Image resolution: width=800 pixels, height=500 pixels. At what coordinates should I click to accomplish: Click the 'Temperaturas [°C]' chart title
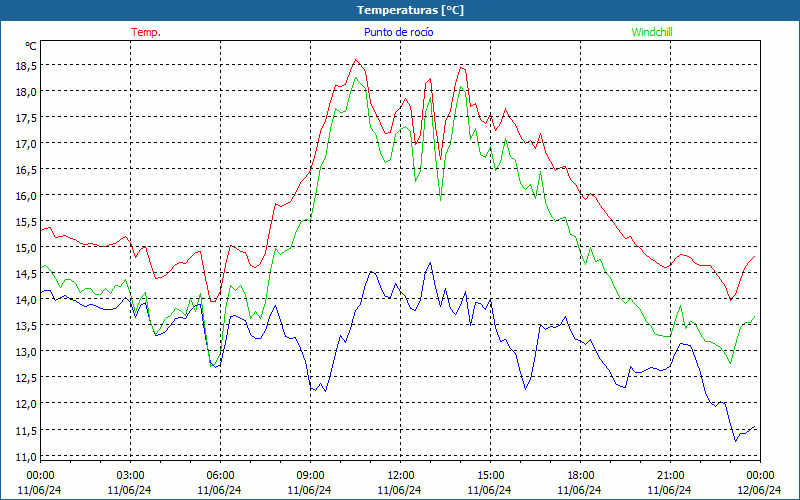(x=410, y=10)
